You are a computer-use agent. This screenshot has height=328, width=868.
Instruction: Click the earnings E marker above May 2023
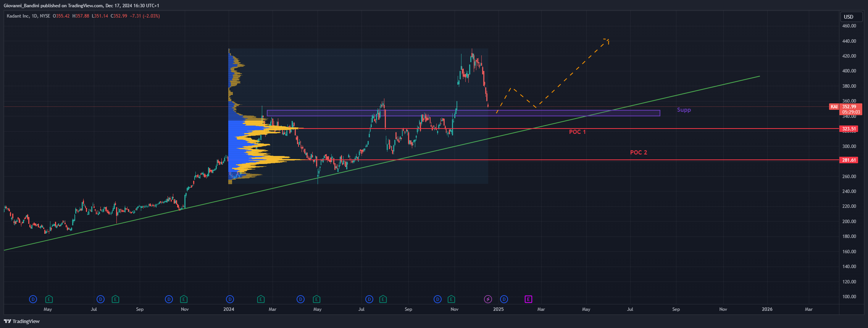[49, 299]
